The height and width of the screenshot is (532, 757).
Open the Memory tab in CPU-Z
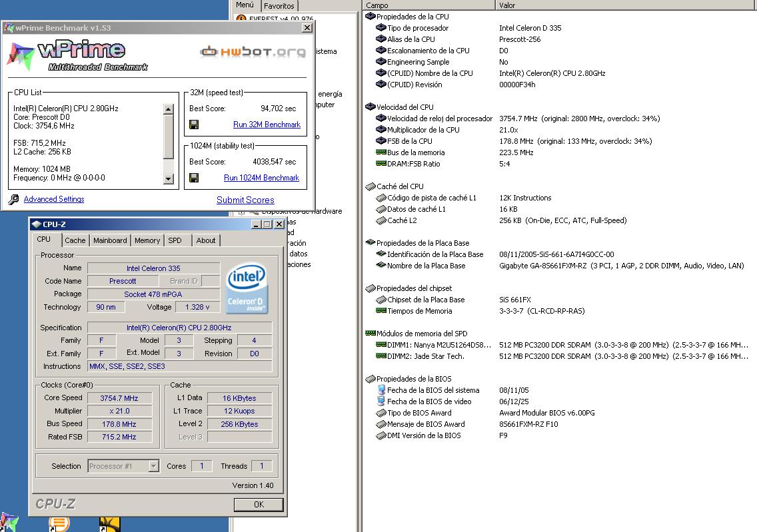coord(147,240)
